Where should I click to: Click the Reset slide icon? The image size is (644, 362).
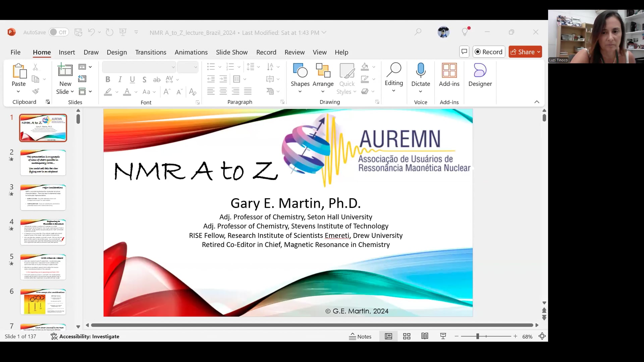pyautogui.click(x=82, y=79)
